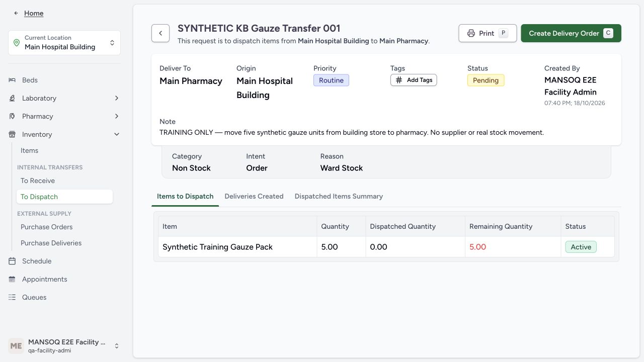Go back using the chevron button
The width and height of the screenshot is (644, 362).
pos(160,33)
